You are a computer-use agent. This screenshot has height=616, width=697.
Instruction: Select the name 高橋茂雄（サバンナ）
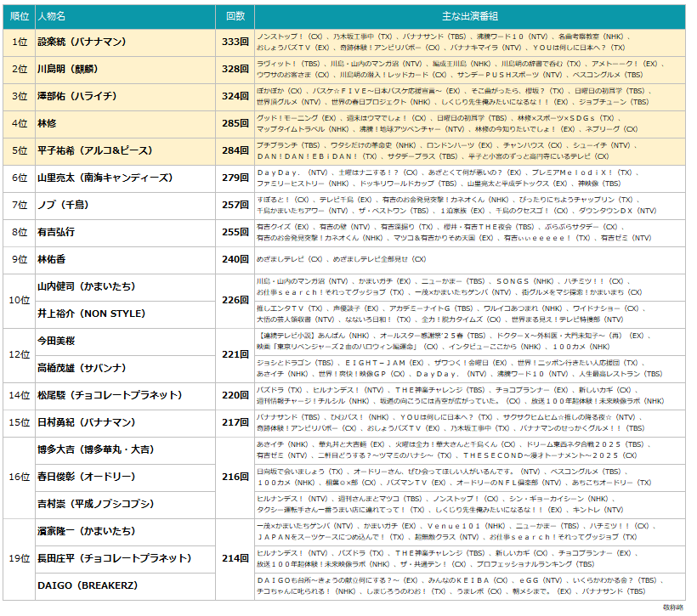click(82, 368)
